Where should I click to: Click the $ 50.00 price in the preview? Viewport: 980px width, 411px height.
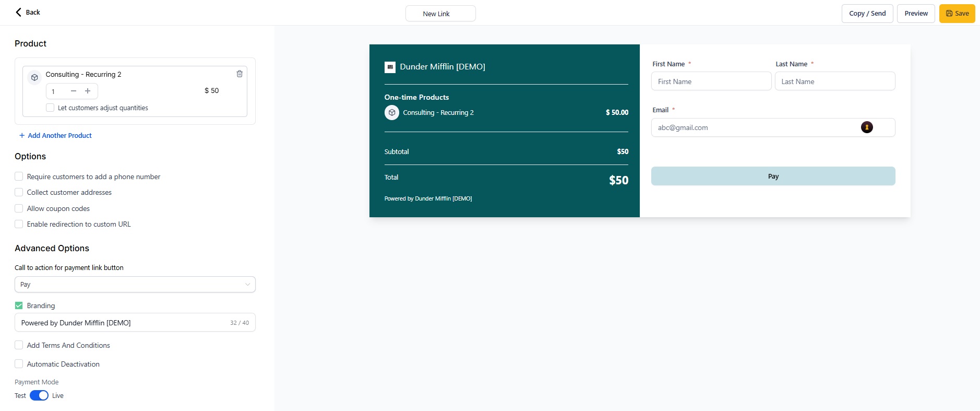coord(617,112)
